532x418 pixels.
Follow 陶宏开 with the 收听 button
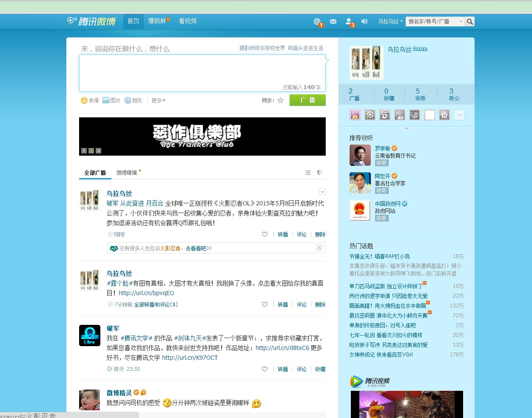tap(381, 191)
